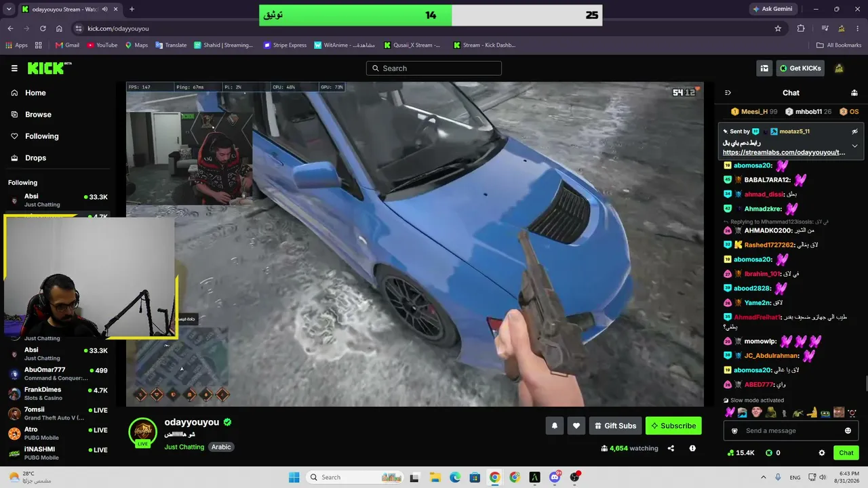Open the user profile avatar menu
This screenshot has width=868, height=488.
tap(839, 68)
